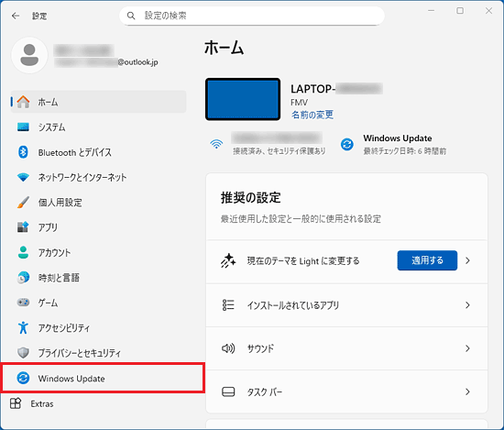Select 時刻と言語 in the sidebar
This screenshot has height=430, width=504.
point(59,278)
